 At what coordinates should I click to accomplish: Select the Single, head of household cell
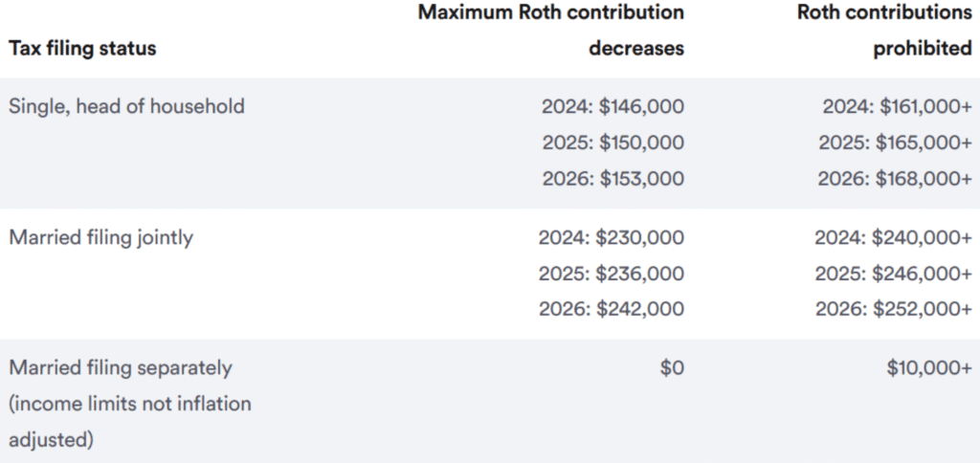(126, 106)
